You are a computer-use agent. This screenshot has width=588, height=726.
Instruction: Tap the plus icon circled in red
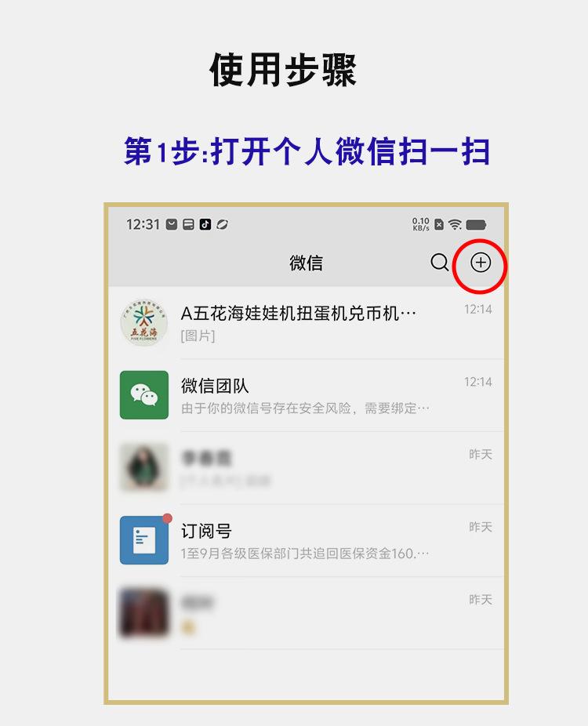[x=480, y=263]
